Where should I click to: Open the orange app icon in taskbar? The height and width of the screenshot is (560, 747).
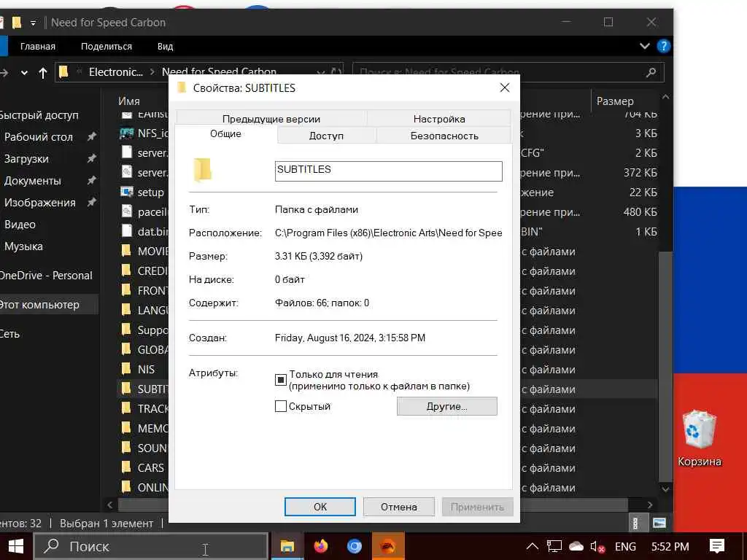tap(388, 546)
